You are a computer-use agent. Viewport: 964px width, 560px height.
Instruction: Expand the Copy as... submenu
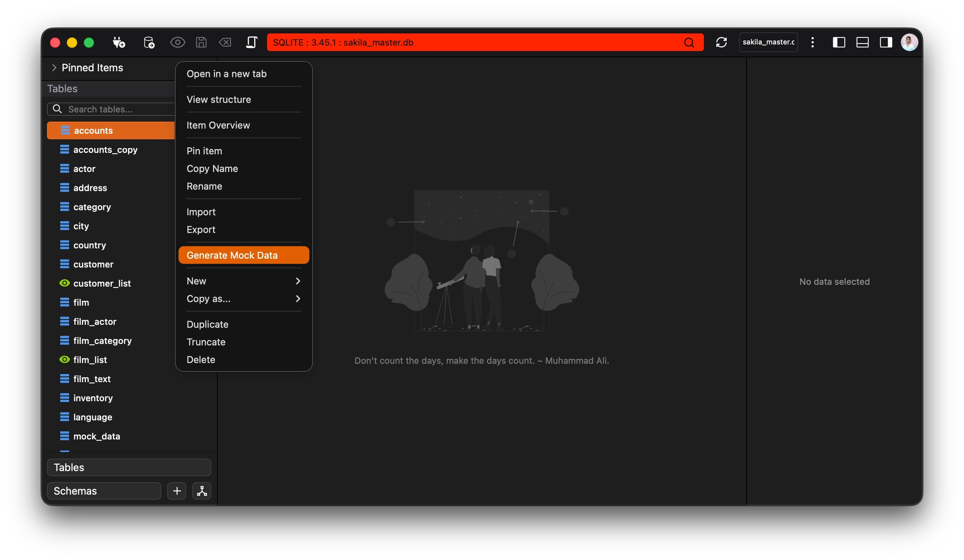(x=208, y=299)
